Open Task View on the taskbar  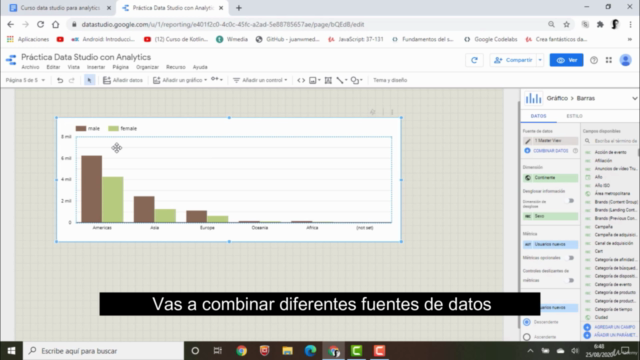pos(218,351)
